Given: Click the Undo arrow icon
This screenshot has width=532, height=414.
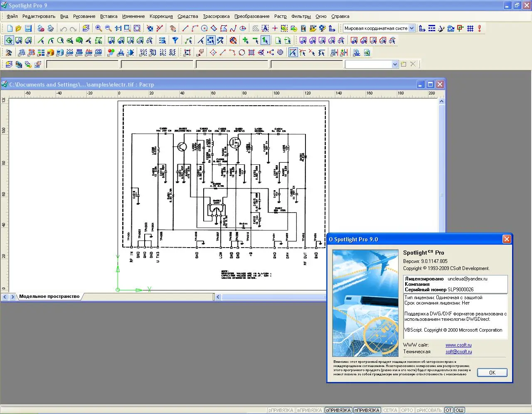Looking at the screenshot, I should click(x=64, y=28).
